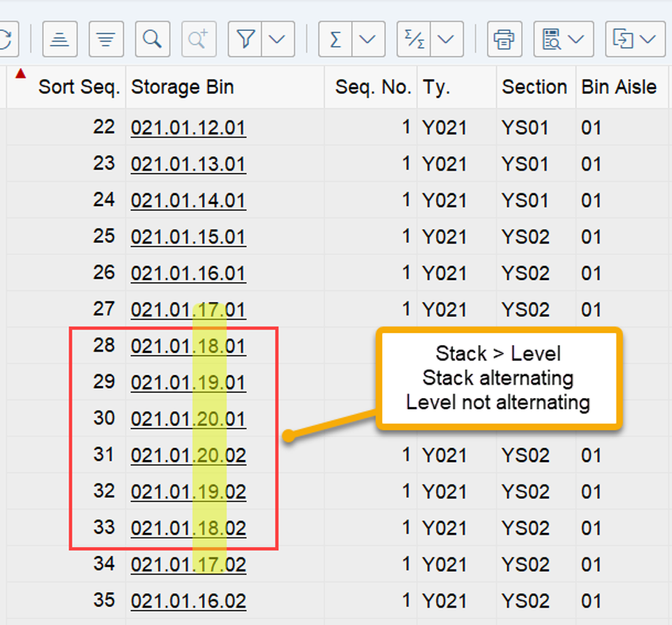
Task: Open storage bin 021.01.19.02
Action: tap(188, 492)
